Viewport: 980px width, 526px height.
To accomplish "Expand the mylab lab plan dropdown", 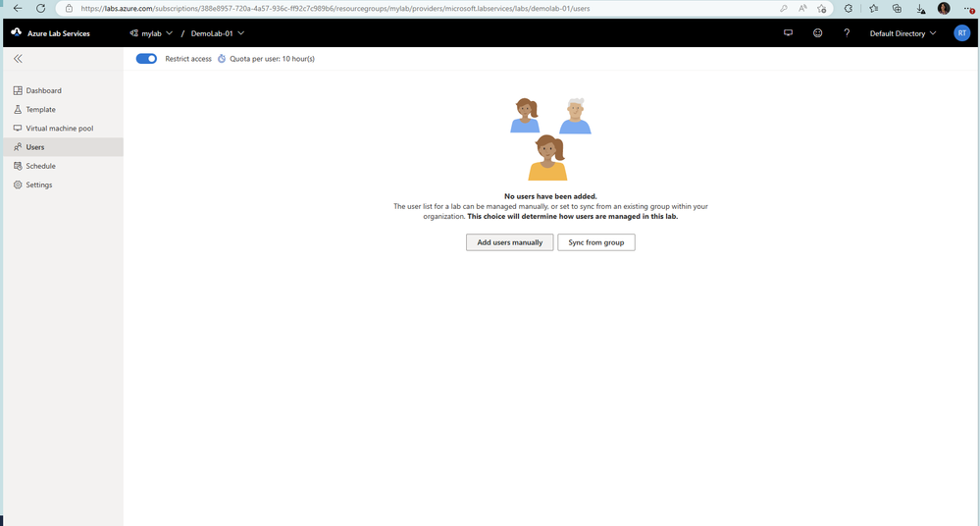I will (151, 33).
